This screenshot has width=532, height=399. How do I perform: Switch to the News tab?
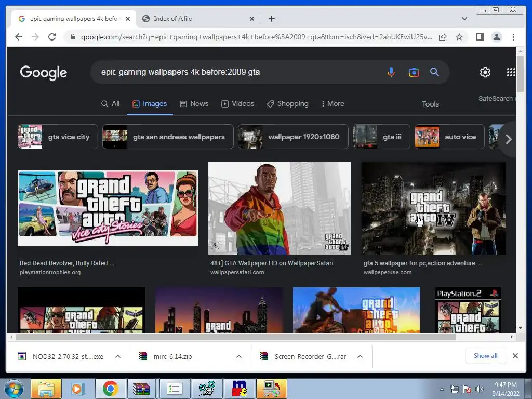click(x=194, y=103)
